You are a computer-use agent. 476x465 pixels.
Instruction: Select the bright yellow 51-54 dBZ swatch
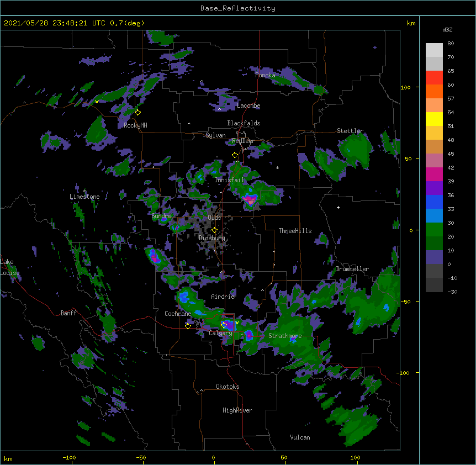(434, 119)
